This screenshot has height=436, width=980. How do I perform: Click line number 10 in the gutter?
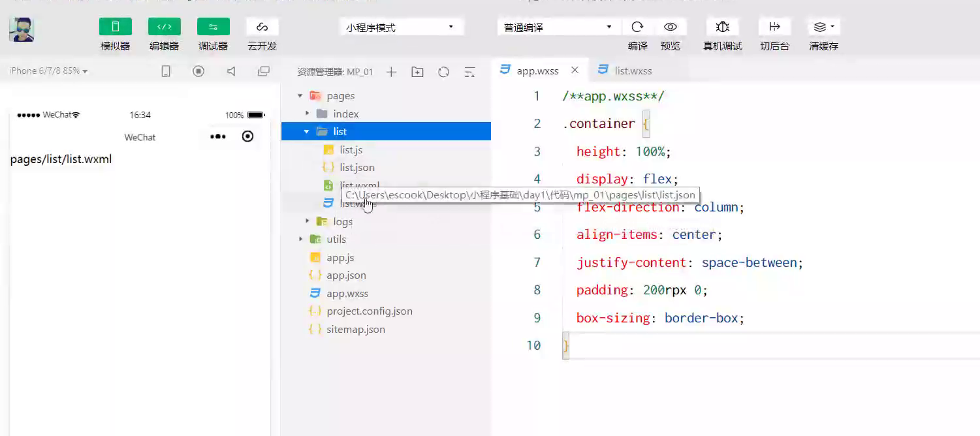[533, 345]
